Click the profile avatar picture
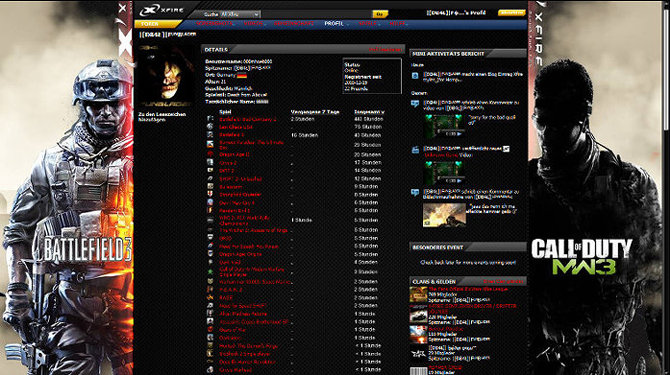The width and height of the screenshot is (670, 375). (165, 77)
